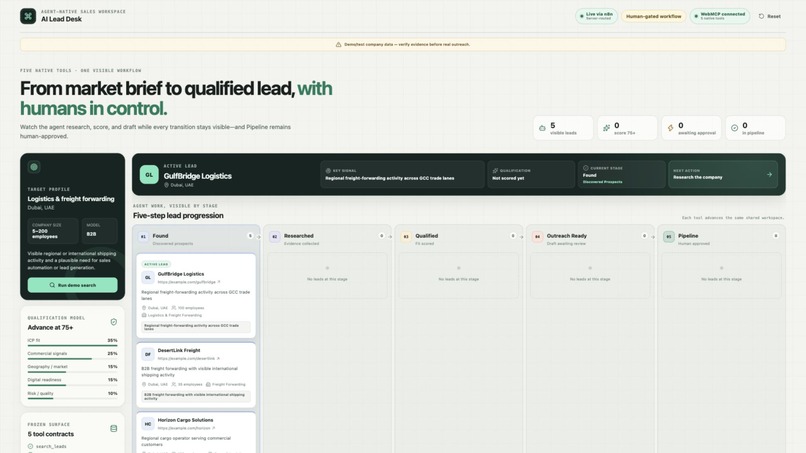Click the awaiting approval lightning icon
The height and width of the screenshot is (453, 806).
(x=670, y=128)
